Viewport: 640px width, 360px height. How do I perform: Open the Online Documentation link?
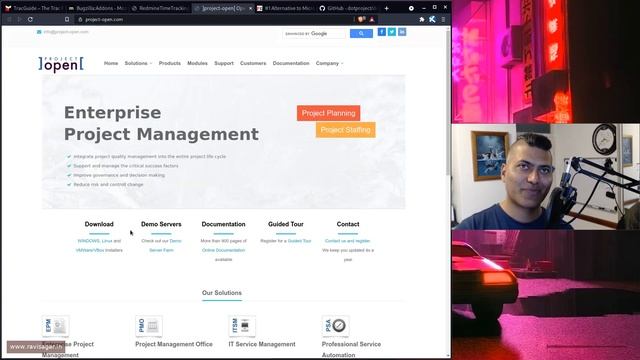coord(223,250)
